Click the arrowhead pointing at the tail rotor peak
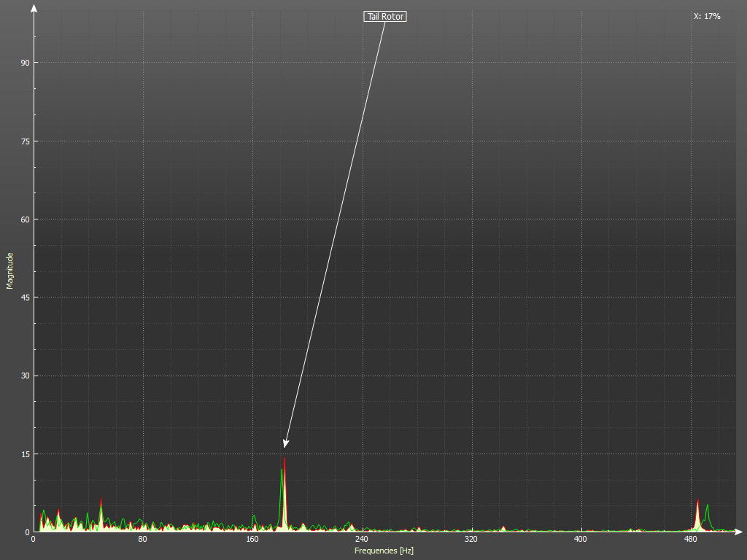Screen dimensions: 747x560 click(286, 443)
